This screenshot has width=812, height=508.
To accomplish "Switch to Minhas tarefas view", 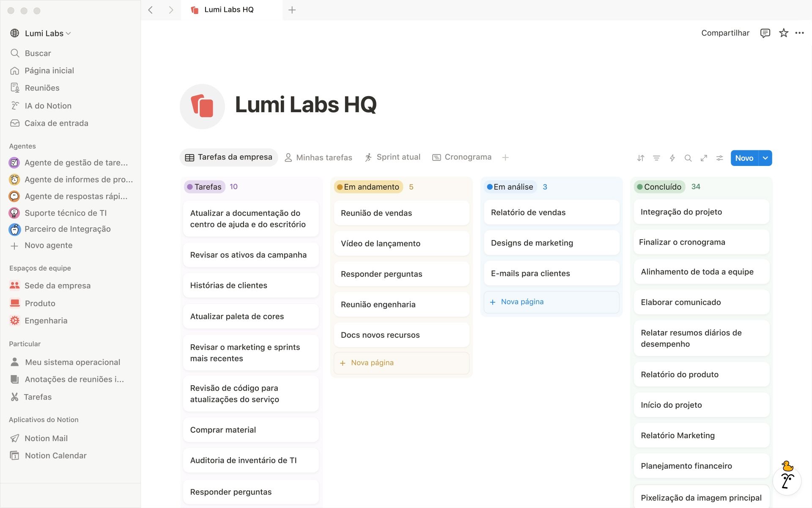I will click(318, 157).
